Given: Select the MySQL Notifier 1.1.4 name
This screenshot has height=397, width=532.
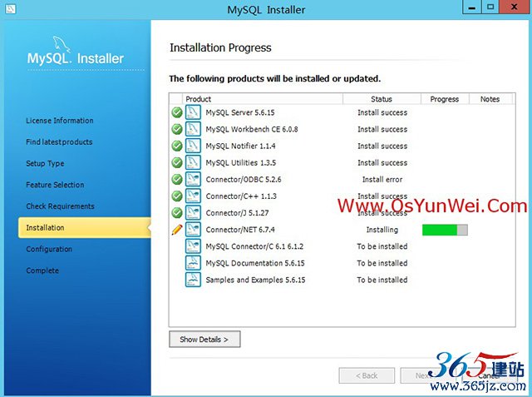Looking at the screenshot, I should pyautogui.click(x=240, y=146).
